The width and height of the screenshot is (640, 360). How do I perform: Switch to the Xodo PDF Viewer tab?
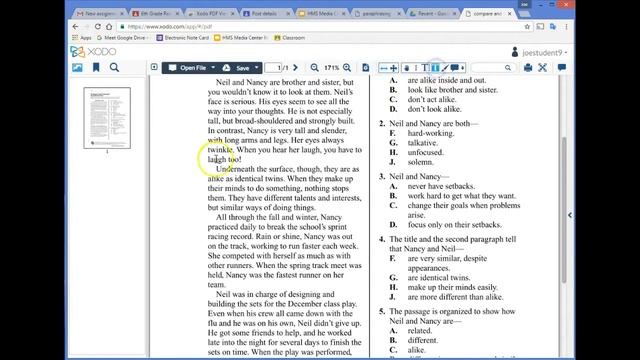pos(211,13)
